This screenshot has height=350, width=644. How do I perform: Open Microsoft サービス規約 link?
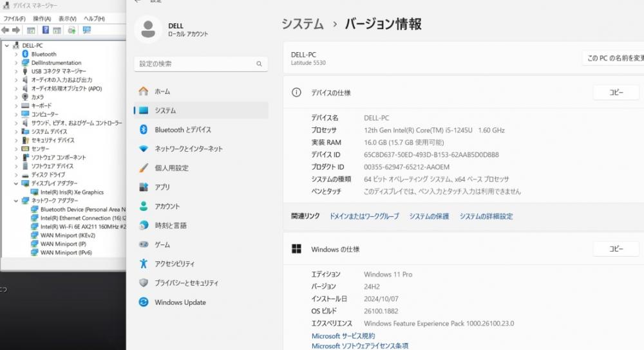click(343, 336)
